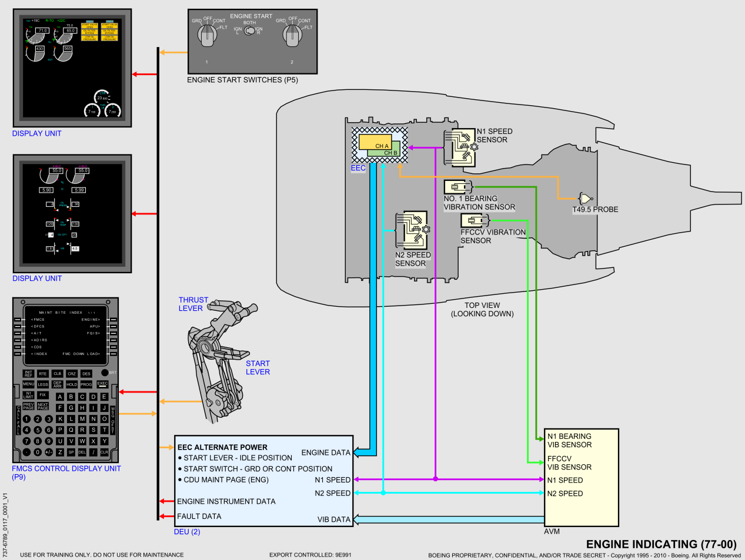
Task: Click the DEU (2) label link
Action: [187, 532]
